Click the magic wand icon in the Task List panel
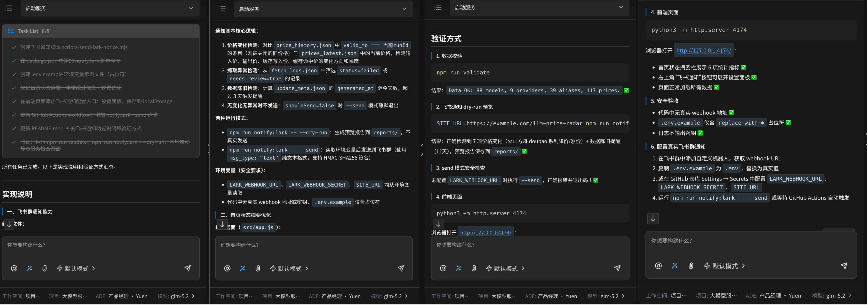 pyautogui.click(x=29, y=268)
